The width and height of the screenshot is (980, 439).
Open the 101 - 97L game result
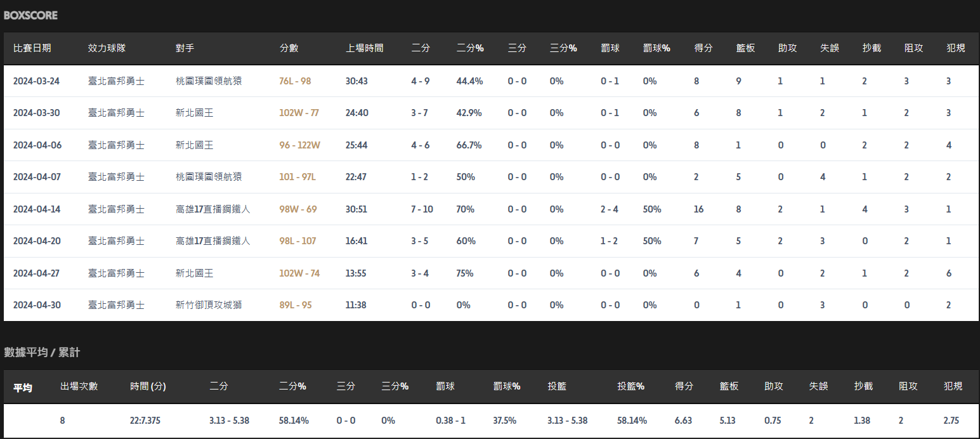coord(297,177)
